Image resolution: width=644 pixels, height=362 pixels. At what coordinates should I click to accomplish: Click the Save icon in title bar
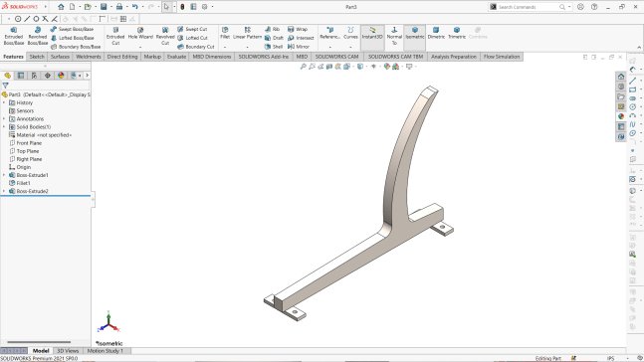point(104,7)
